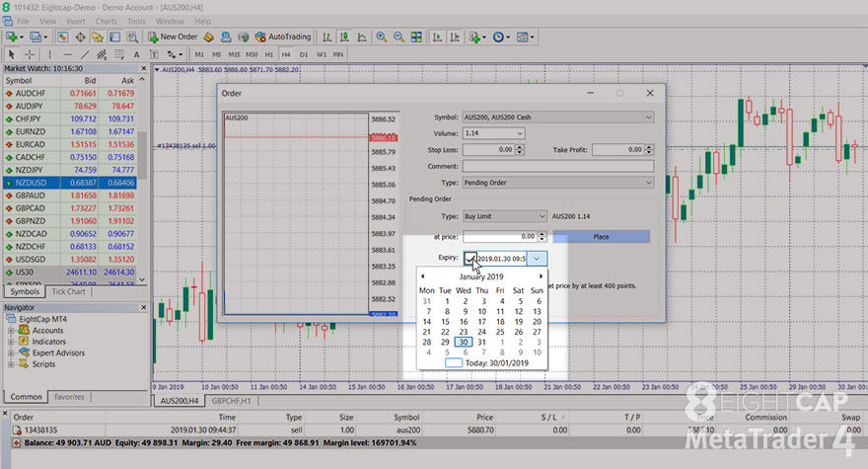Viewport: 868px width, 469px height.
Task: Open the Charts menu
Action: pos(106,21)
